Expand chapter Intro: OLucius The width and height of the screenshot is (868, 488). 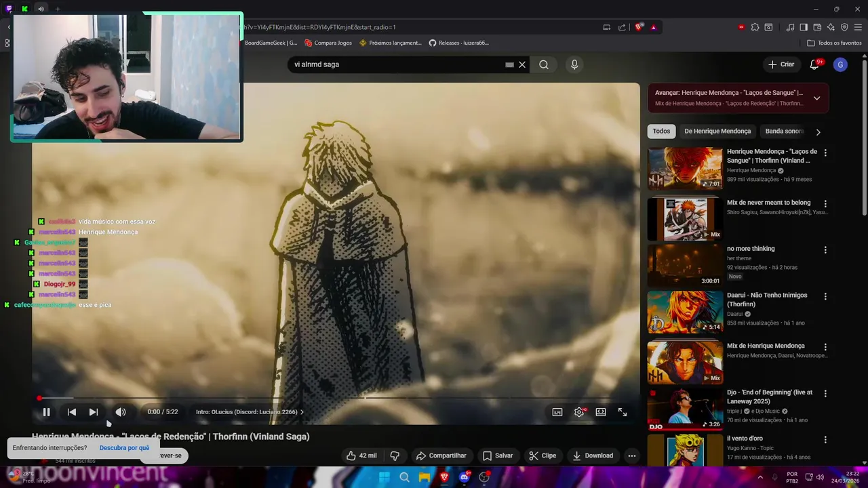coord(250,412)
